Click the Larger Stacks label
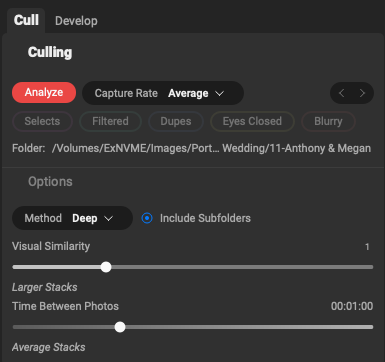 [x=45, y=287]
